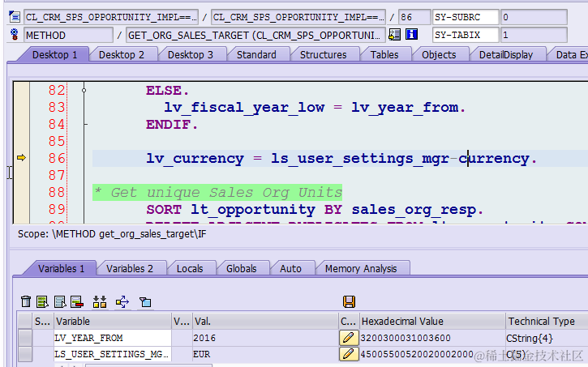Click the ENDIF keyword on line 84
Viewport: 588px width, 367px height.
[171, 124]
